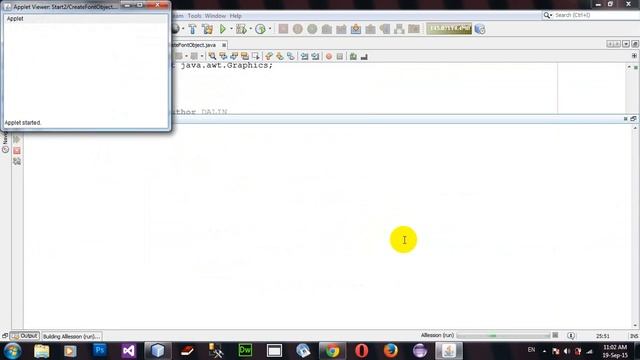Run the project with green play icon
Viewport: 640px width, 360px height.
point(222,29)
